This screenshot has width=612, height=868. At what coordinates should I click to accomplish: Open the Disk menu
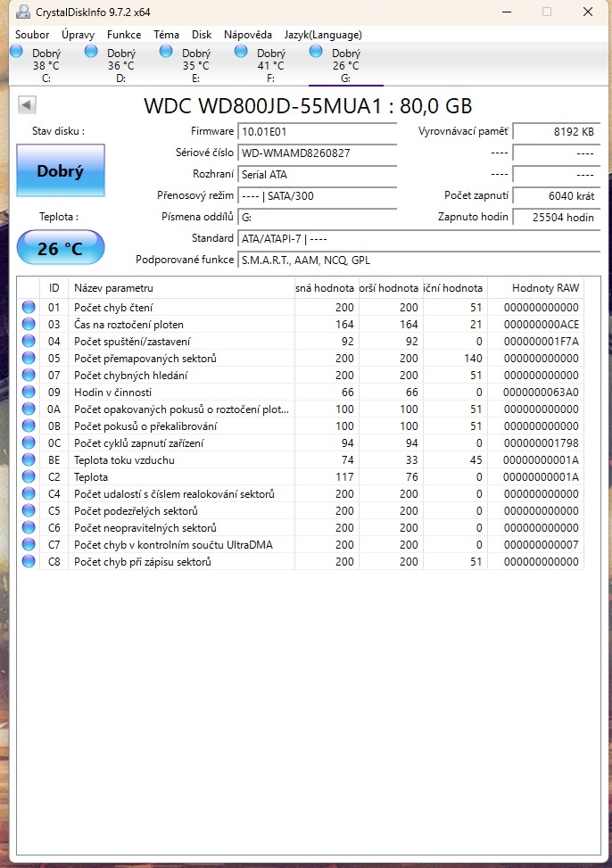[x=202, y=34]
